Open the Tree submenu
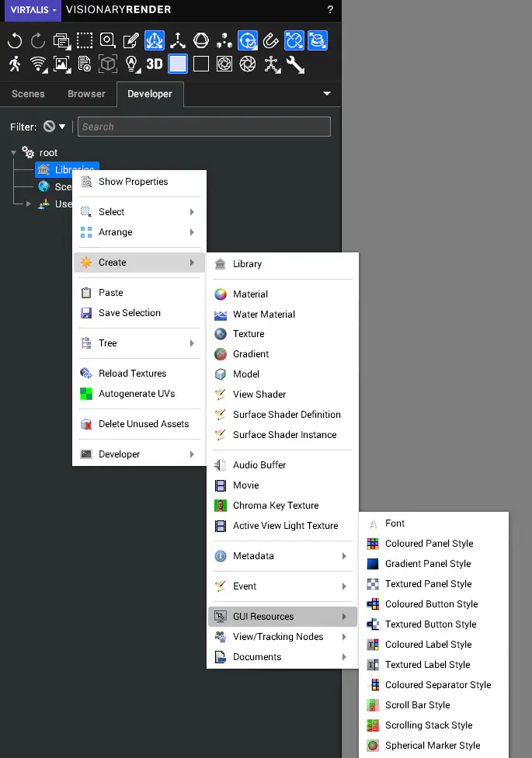The image size is (532, 758). 139,343
